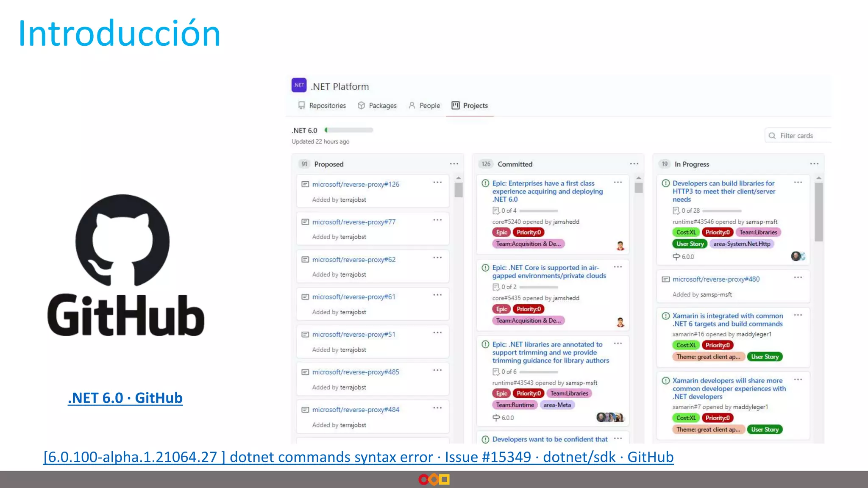Click assignee avatar on core#5240 card
This screenshot has width=868, height=488.
pyautogui.click(x=620, y=246)
